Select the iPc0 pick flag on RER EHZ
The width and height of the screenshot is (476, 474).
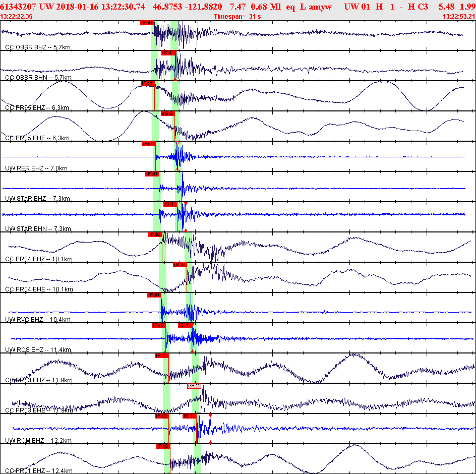pyautogui.click(x=148, y=144)
